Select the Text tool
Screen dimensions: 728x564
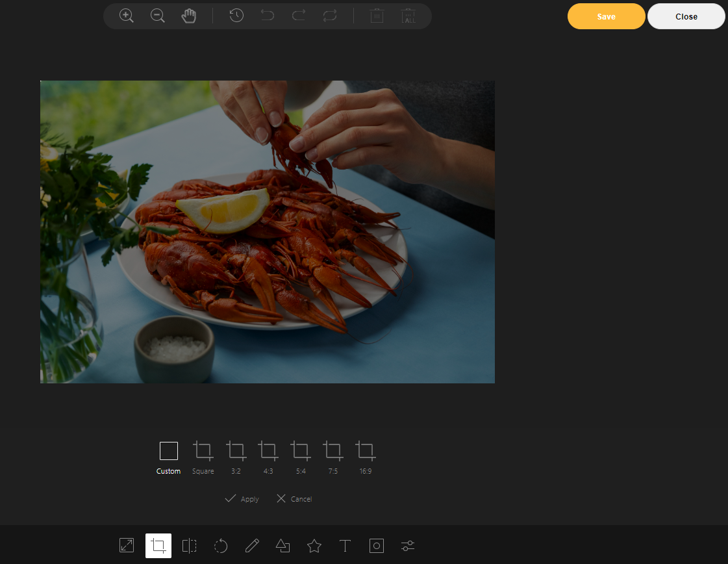(345, 545)
